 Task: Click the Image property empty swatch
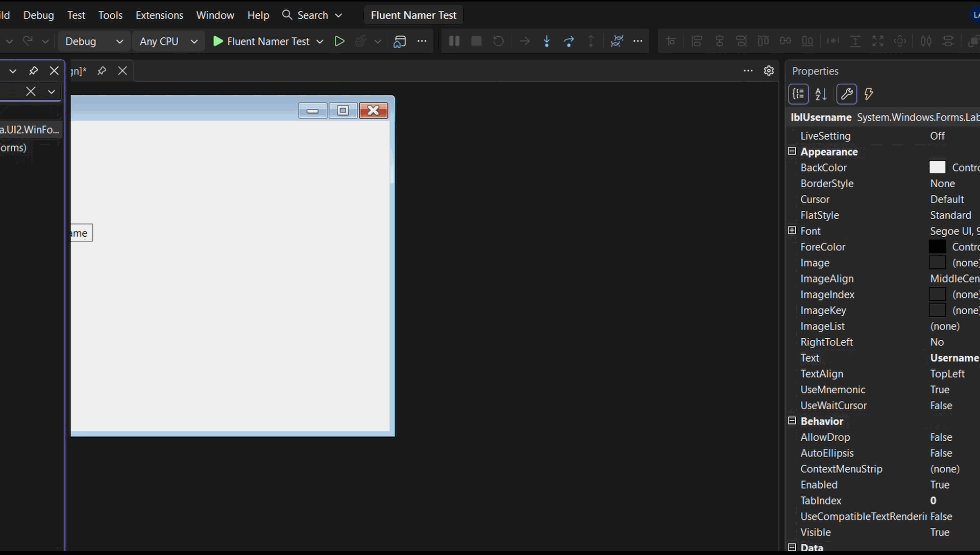(x=937, y=262)
